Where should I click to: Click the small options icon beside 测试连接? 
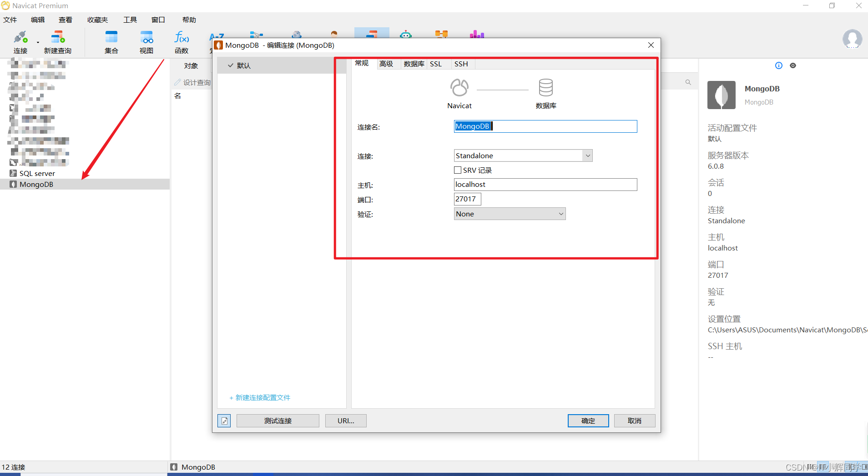pyautogui.click(x=224, y=421)
